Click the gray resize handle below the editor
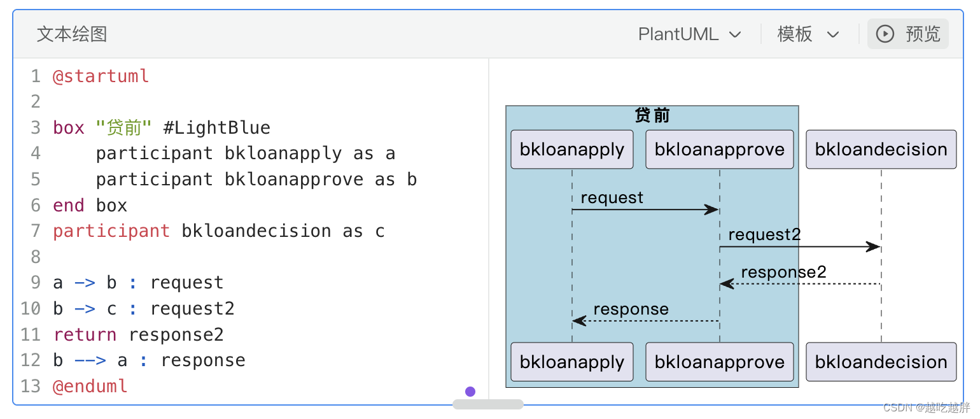Screen dimensions: 980x419 click(x=487, y=404)
